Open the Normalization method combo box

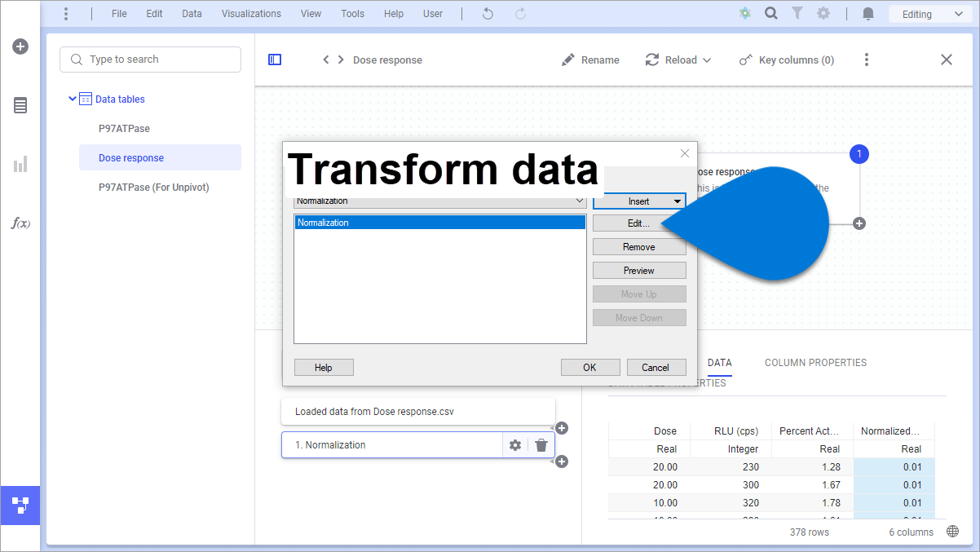point(440,201)
